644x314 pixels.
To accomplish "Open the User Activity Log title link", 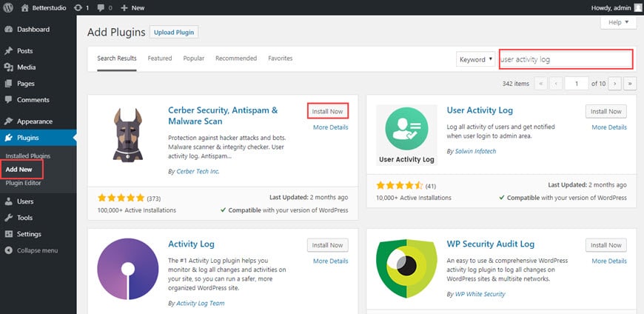I will pos(480,110).
